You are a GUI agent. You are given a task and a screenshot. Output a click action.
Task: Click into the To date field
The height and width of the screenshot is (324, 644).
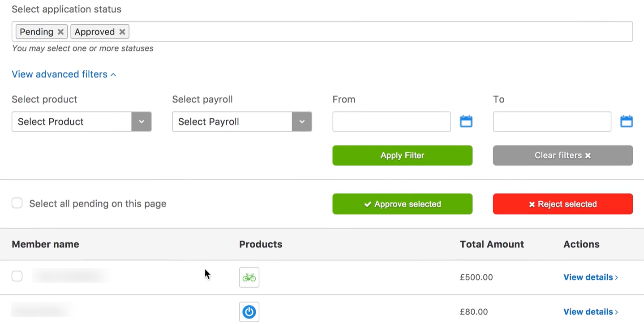coord(552,122)
